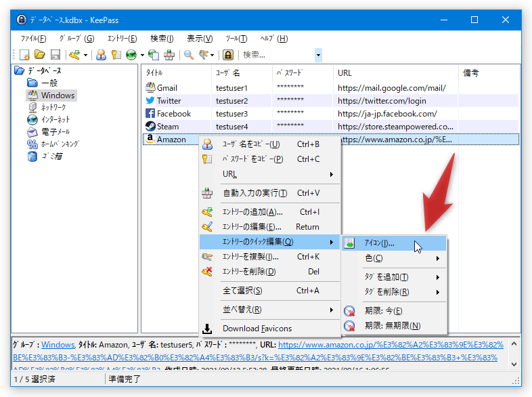Image resolution: width=532 pixels, height=397 pixels.
Task: Click the エントリーの編集 pencil key icon
Action: 207,226
